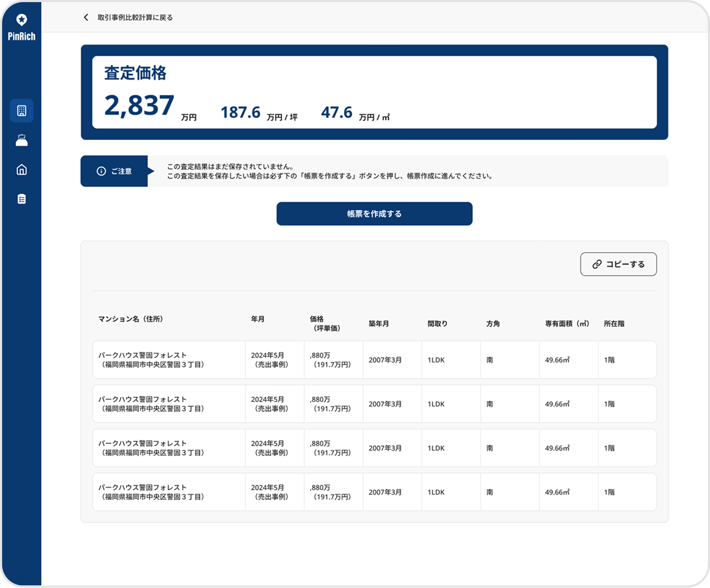710x588 pixels.
Task: Click the 年月 column header
Action: (x=258, y=319)
